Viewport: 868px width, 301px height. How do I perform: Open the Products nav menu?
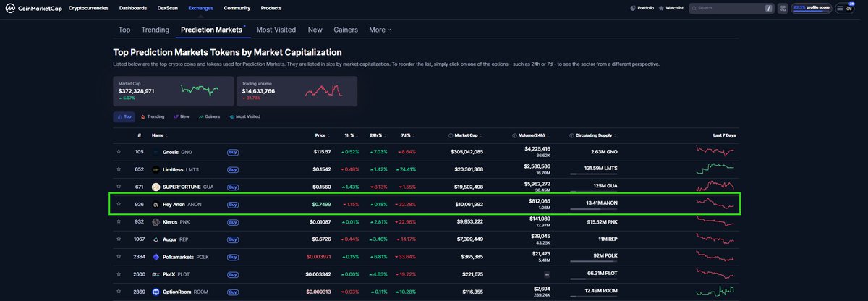271,8
